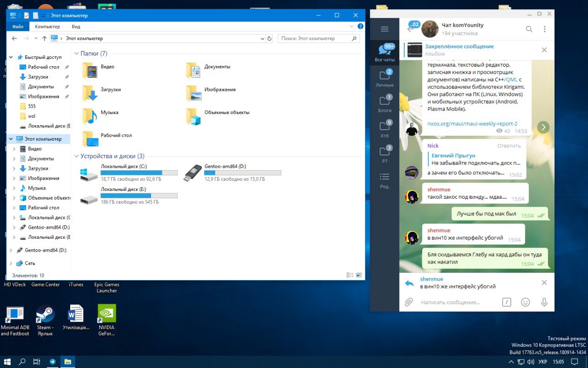Refresh the Explorer view

(270, 39)
